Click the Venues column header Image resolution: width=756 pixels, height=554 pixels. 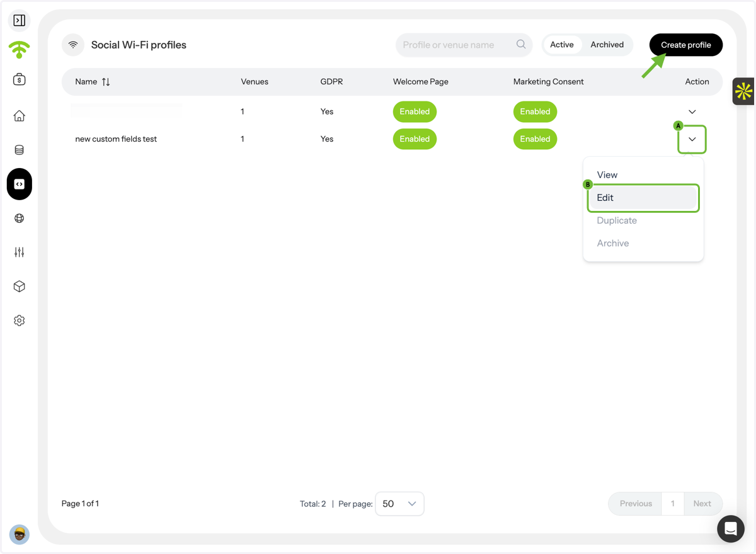[255, 82]
